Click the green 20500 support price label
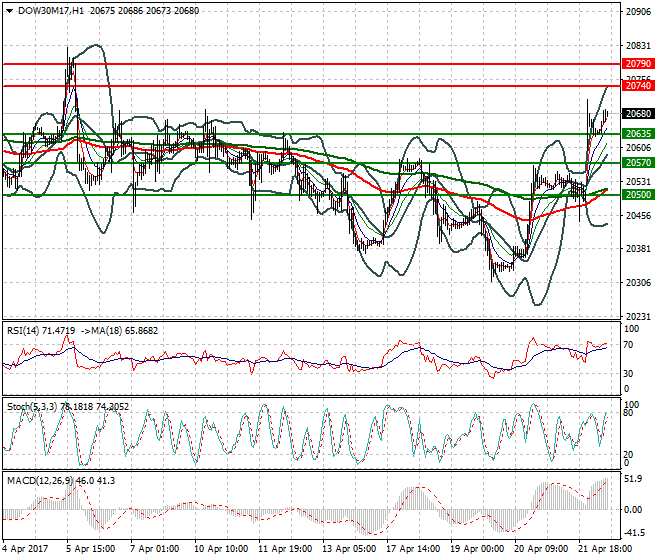The height and width of the screenshot is (560, 660). coord(638,195)
